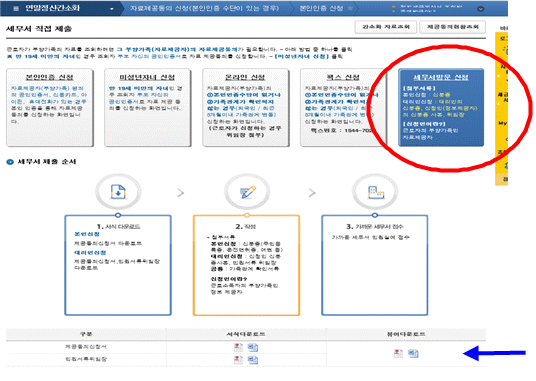536x381 pixels.
Task: Click the 구분 column header
Action: pos(86,334)
